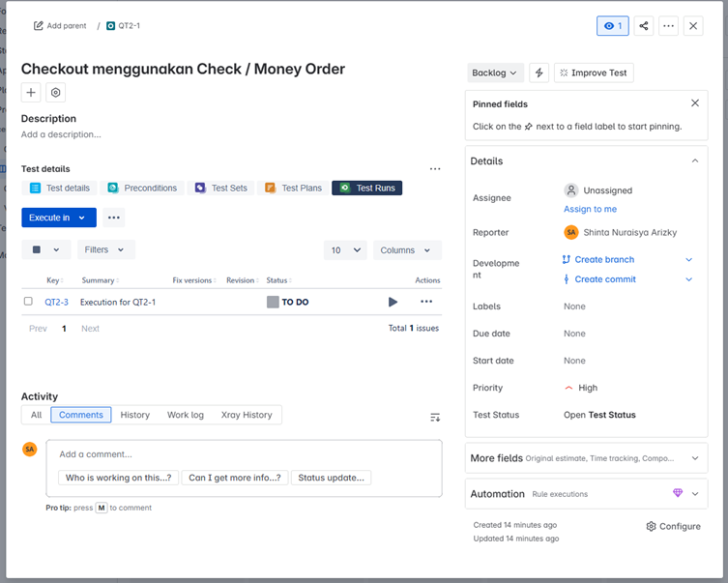728x583 pixels.
Task: Check the QT2-3 row checkbox
Action: 28,302
